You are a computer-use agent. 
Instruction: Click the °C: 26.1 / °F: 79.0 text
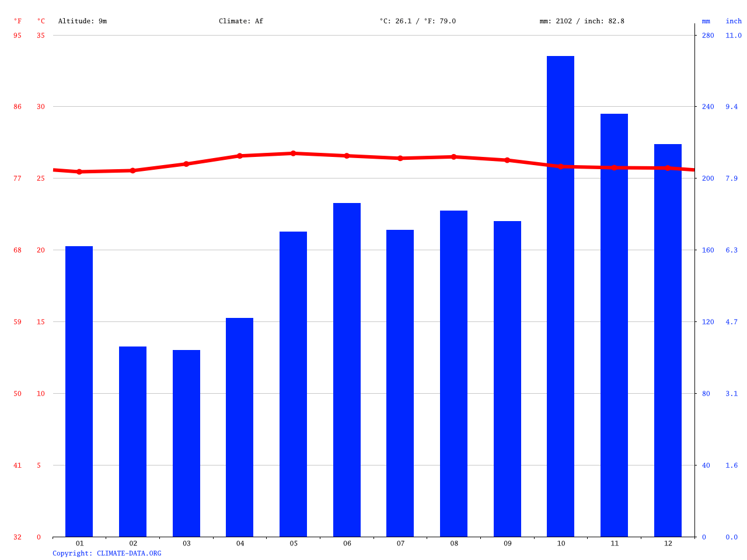pyautogui.click(x=417, y=21)
